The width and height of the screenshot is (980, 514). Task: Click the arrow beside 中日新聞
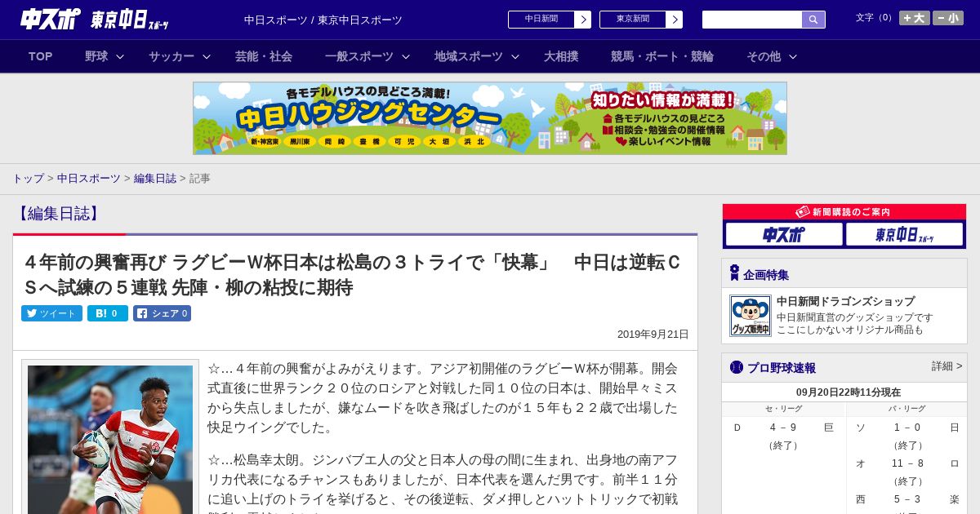(582, 20)
